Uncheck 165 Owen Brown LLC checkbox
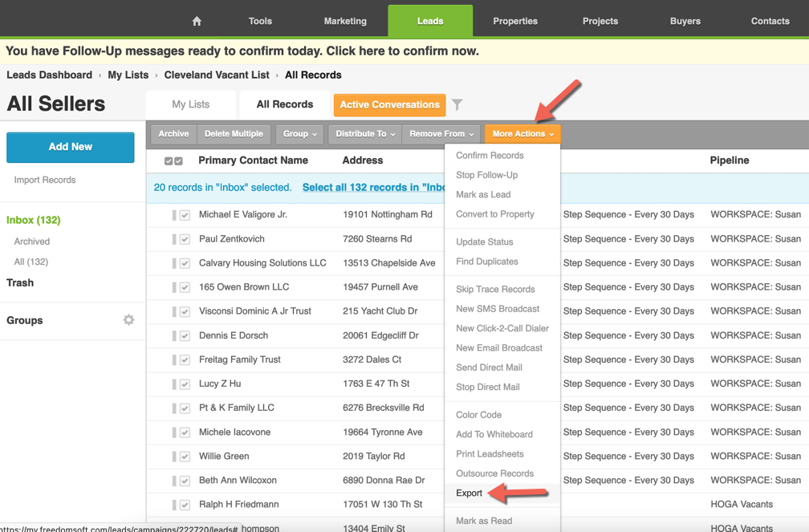Screen dimensions: 809x532 [x=185, y=287]
